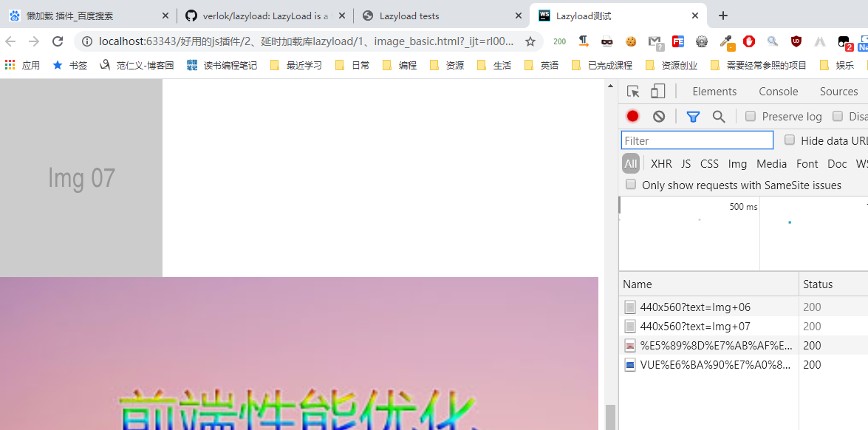Open the uBlock Origin shield extension
Image resolution: width=868 pixels, height=430 pixels.
[x=796, y=41]
